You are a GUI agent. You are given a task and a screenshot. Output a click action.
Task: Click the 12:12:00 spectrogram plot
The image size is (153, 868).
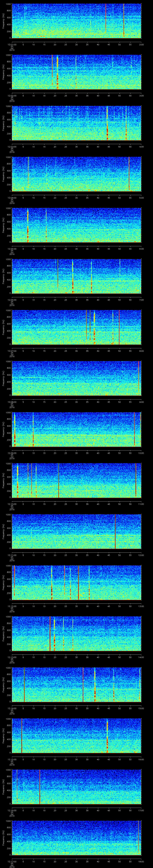77,582
